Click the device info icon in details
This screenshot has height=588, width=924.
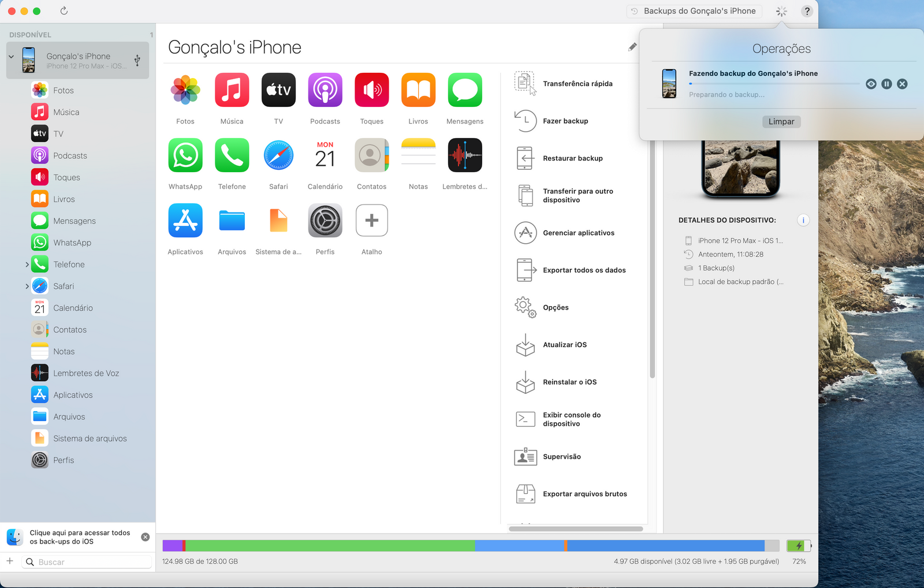tap(803, 220)
